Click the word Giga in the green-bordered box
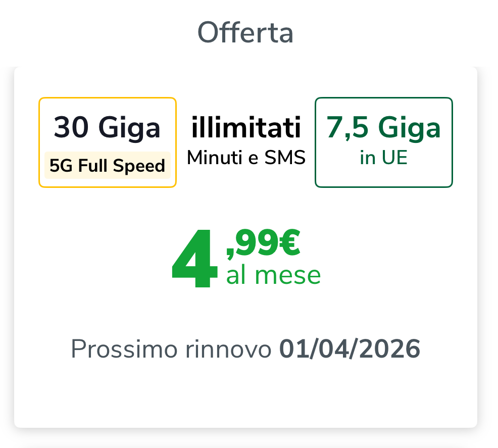Screen dimensions: 498x448 pos(410,128)
